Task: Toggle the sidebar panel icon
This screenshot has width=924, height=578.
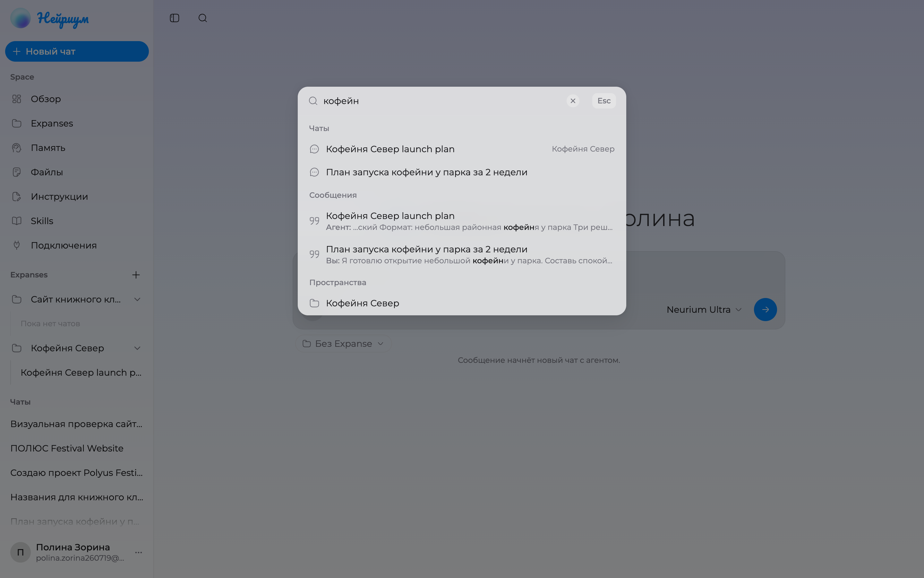Action: (175, 18)
